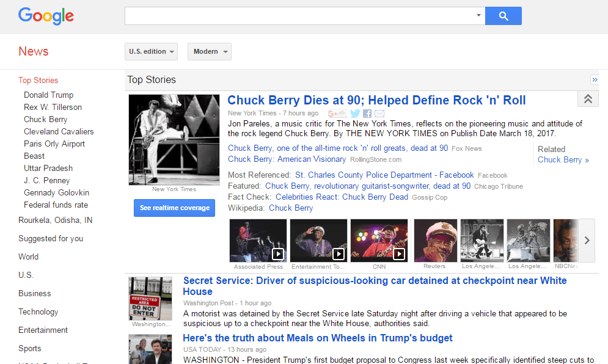Play the CNN Chuck Berry video
Viewport: 608px width, 364px height.
pyautogui.click(x=400, y=254)
